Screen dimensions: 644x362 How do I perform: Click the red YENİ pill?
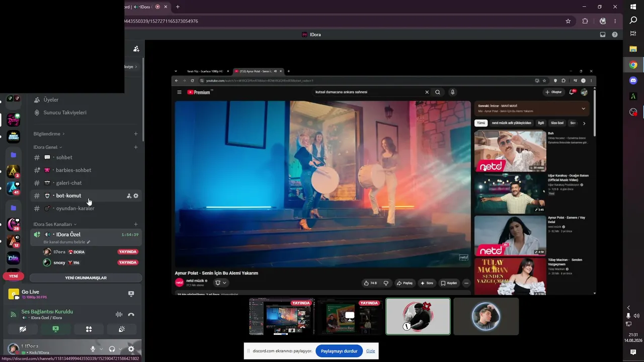coord(13,276)
